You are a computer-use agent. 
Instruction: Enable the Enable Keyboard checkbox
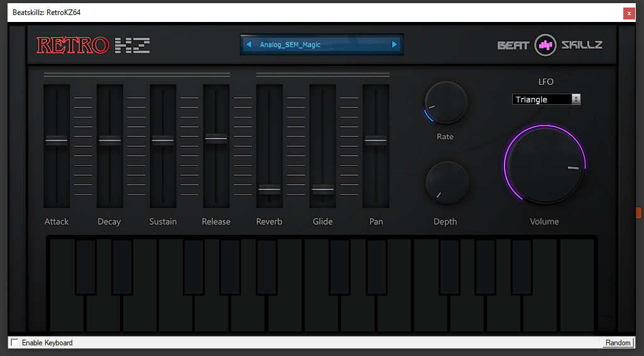pyautogui.click(x=15, y=342)
